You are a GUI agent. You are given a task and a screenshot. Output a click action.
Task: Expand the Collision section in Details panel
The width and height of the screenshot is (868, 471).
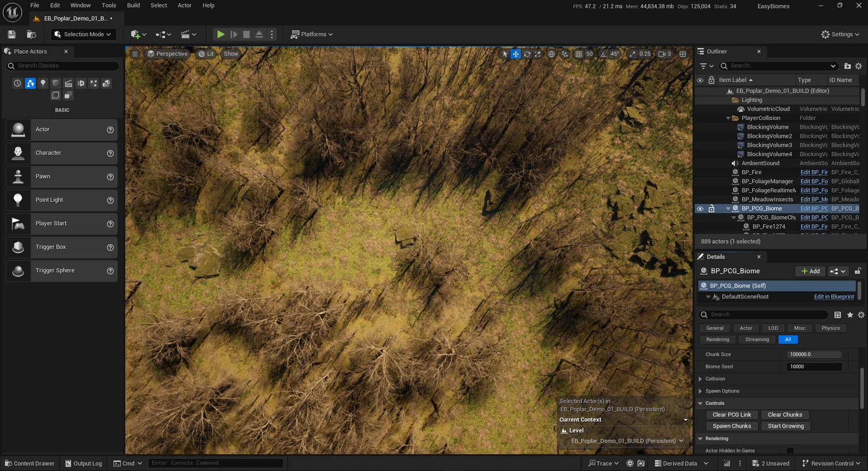(x=701, y=378)
